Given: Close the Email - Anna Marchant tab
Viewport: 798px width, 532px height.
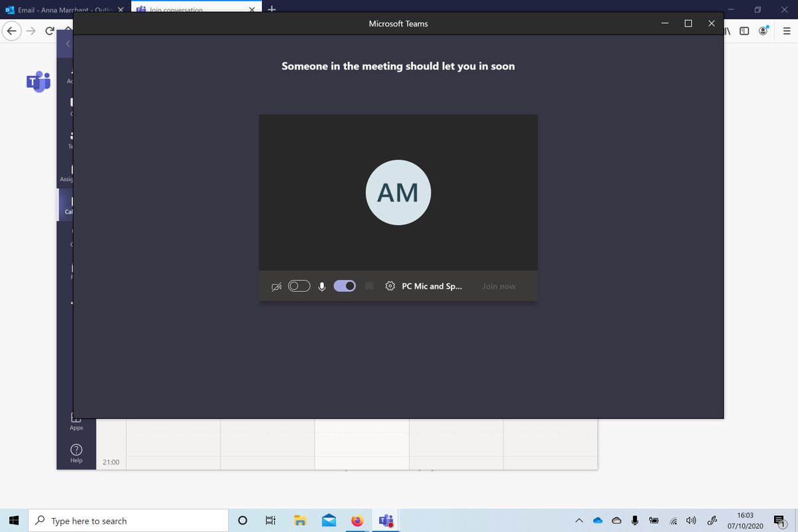Looking at the screenshot, I should tap(120, 10).
